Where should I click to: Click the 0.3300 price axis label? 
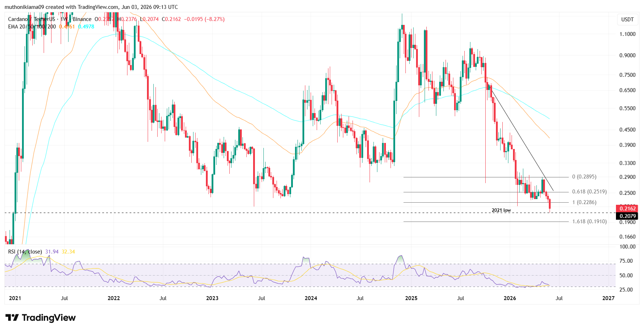click(627, 163)
